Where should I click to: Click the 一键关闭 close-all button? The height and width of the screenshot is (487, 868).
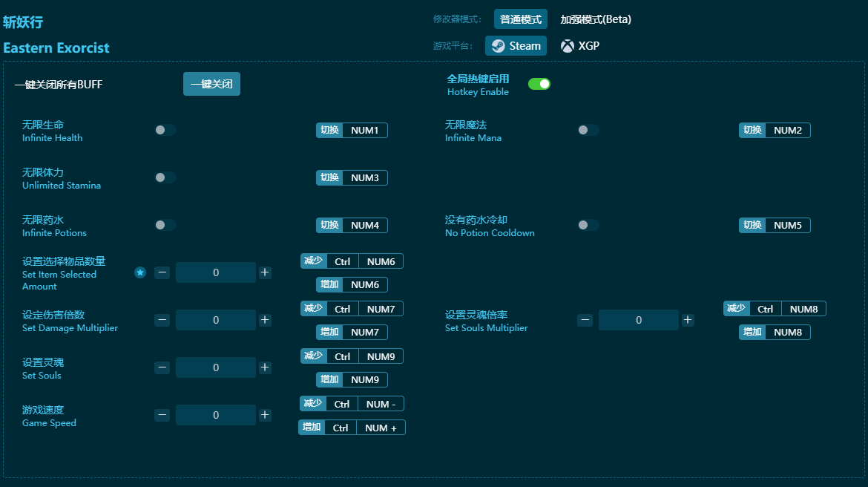[211, 84]
